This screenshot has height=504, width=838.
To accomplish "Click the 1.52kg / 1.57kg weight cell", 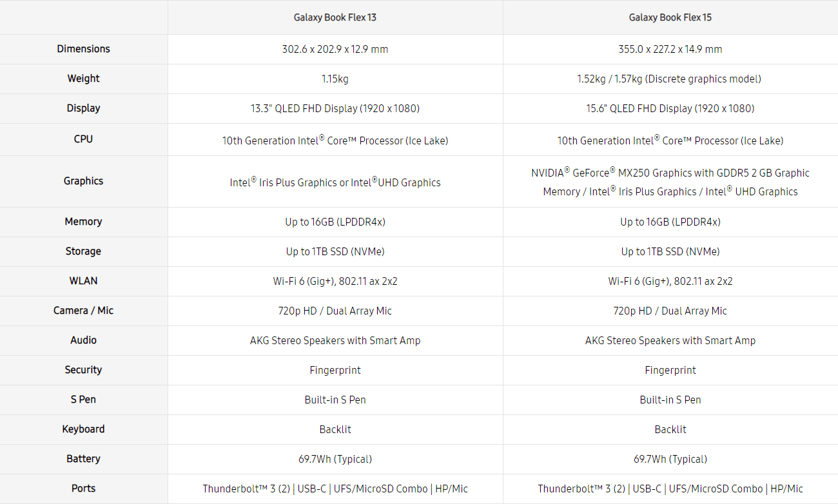I will coord(670,79).
